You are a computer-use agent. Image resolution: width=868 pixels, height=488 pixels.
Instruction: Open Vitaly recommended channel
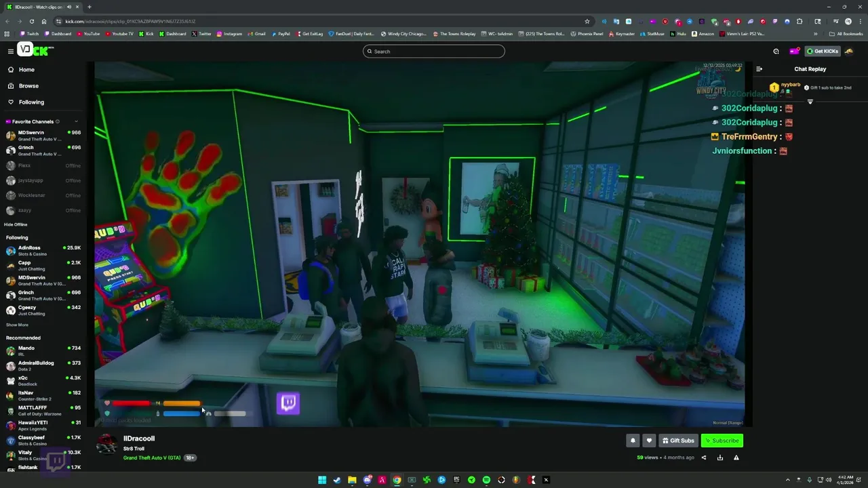[43, 455]
